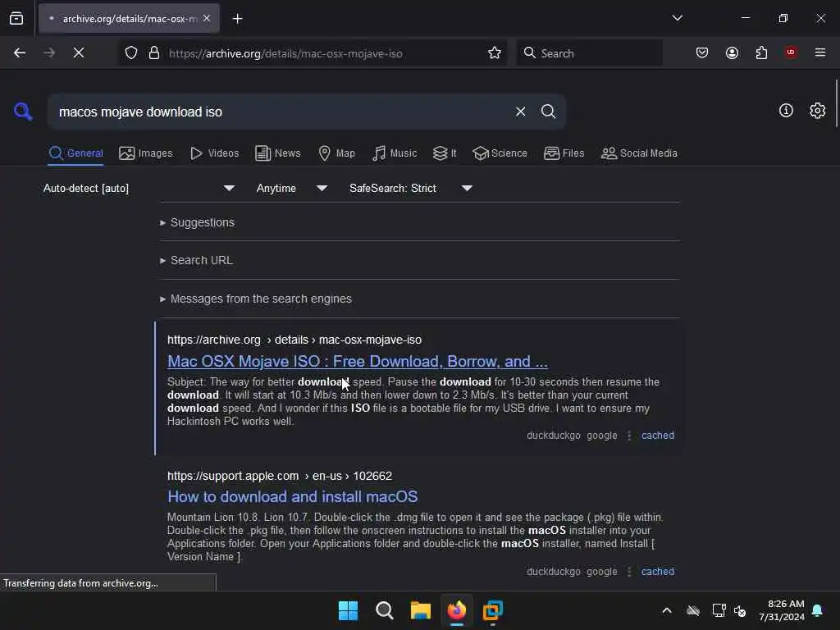This screenshot has width=840, height=630.
Task: Open the Auto-detect language dropdown
Action: click(x=139, y=188)
